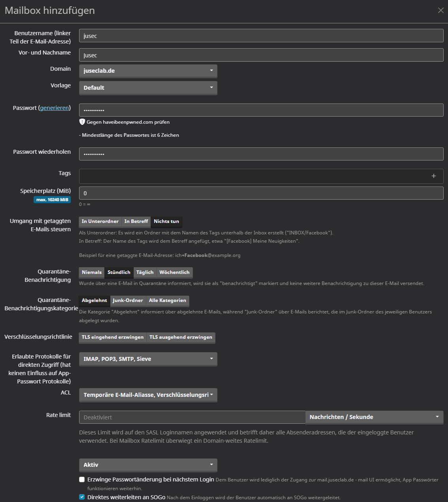448x502 pixels.
Task: Open the allowed protocols dropdown
Action: click(148, 359)
